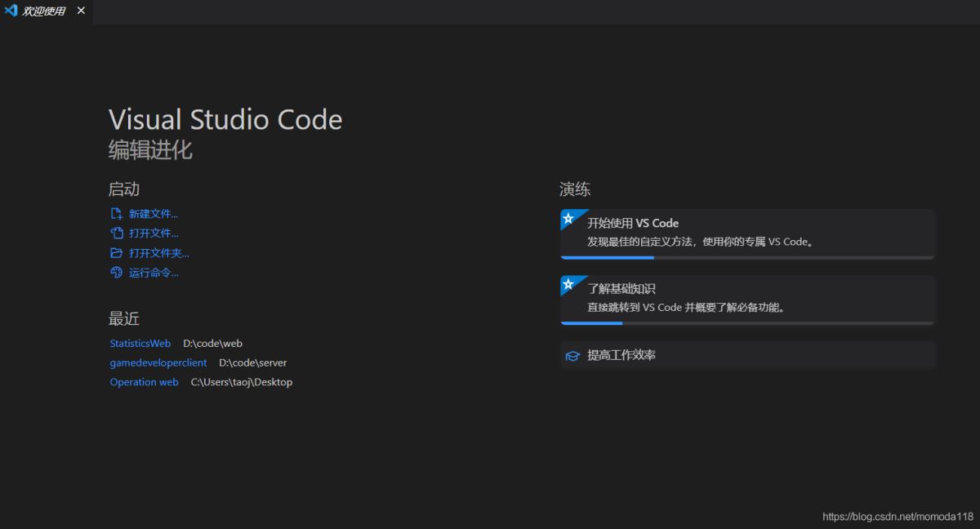Click the run command icon beside 运行命令

click(116, 273)
